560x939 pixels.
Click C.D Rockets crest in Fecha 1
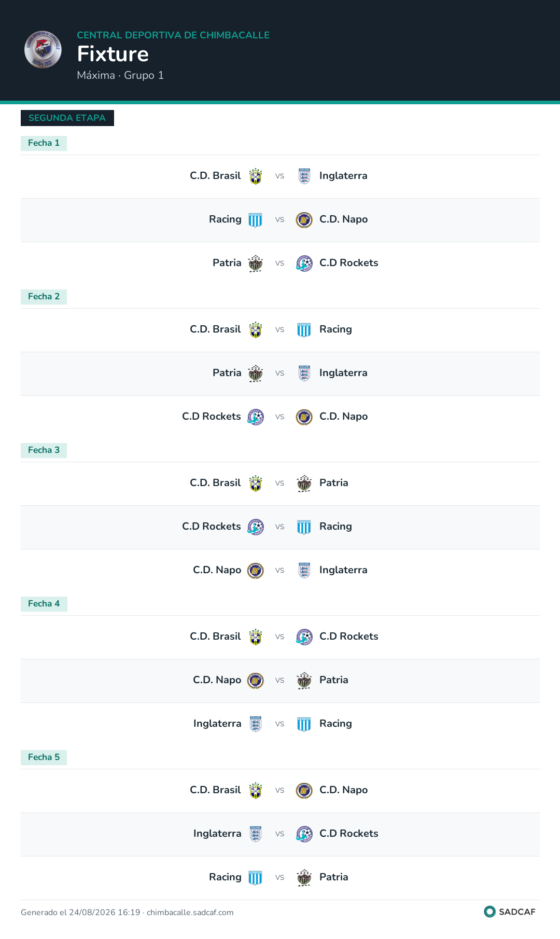(x=304, y=264)
